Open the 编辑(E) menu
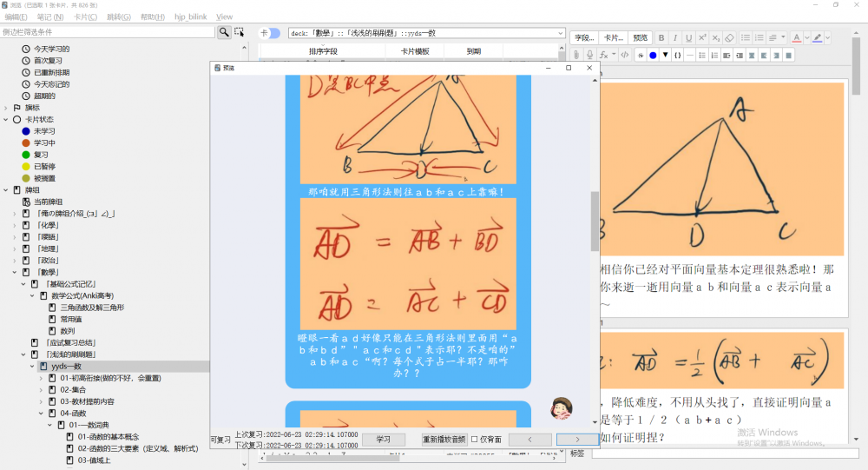Viewport: 868px width, 470px height. click(x=16, y=17)
